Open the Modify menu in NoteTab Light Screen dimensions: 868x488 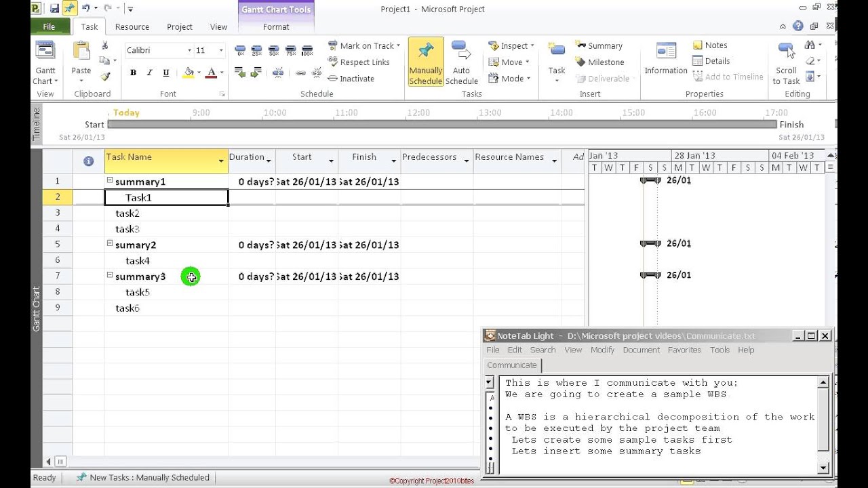coord(602,350)
